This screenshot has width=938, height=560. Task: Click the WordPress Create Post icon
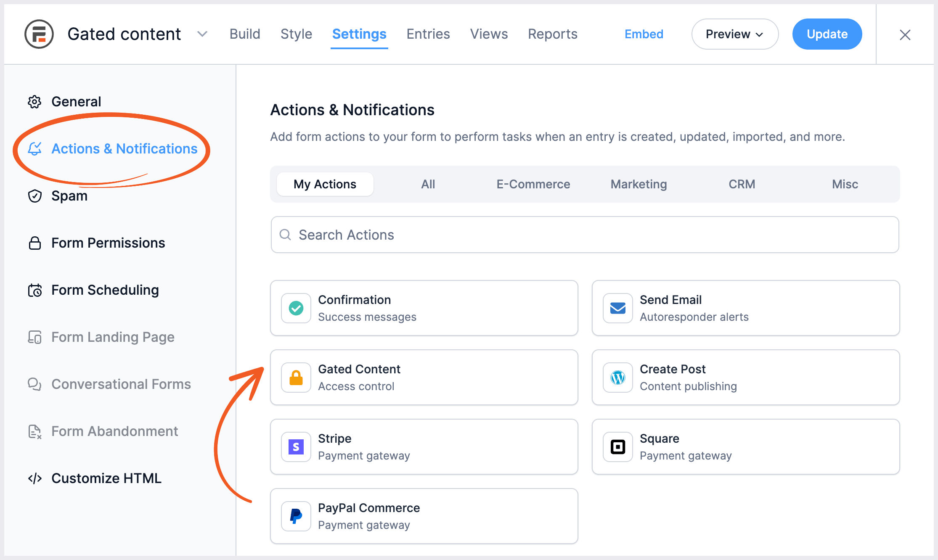[618, 378]
